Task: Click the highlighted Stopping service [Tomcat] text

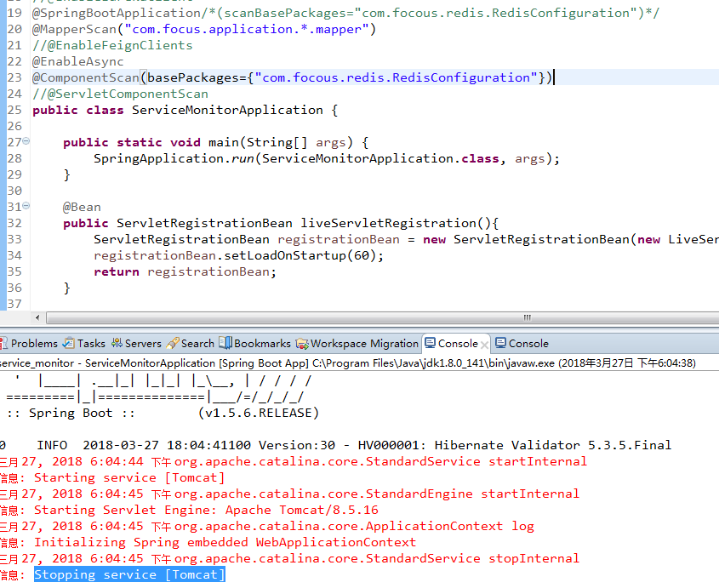Action: tap(129, 575)
